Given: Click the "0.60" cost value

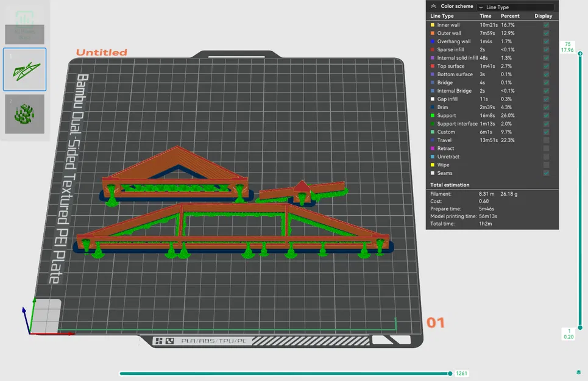Looking at the screenshot, I should point(484,201).
